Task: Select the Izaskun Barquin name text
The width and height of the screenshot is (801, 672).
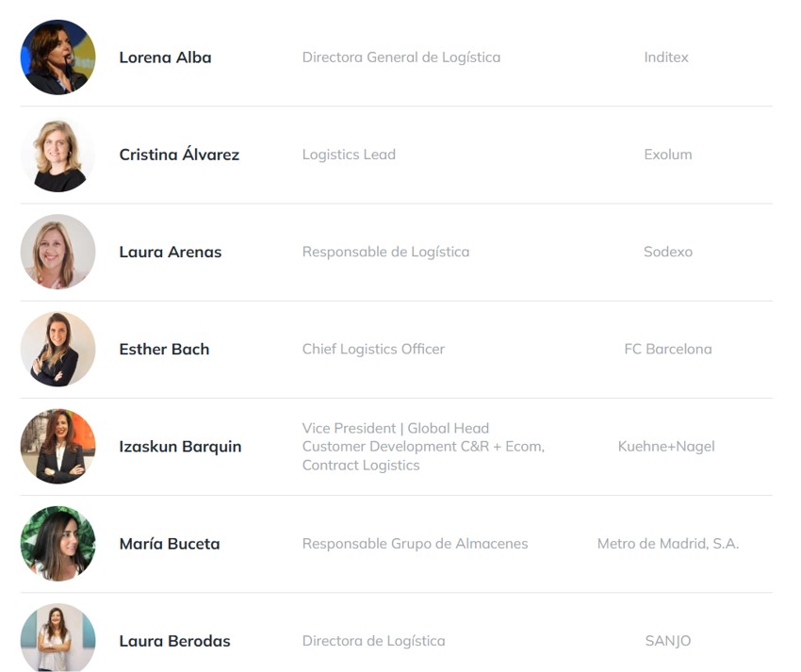Action: pos(180,446)
